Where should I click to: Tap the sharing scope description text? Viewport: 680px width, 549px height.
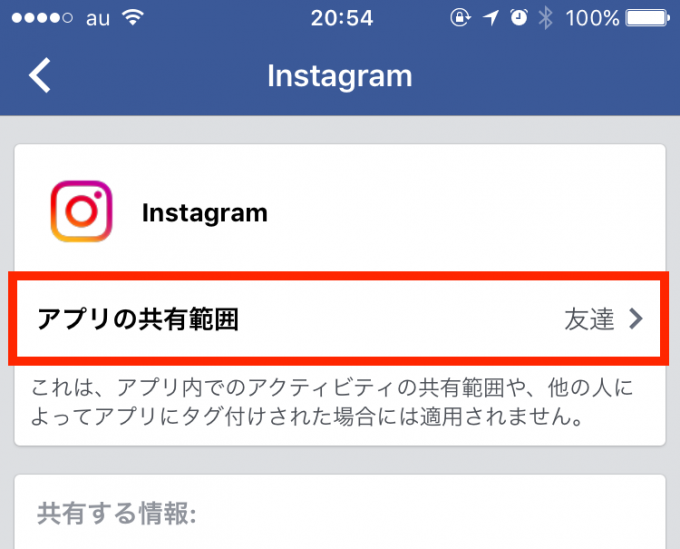pos(332,402)
